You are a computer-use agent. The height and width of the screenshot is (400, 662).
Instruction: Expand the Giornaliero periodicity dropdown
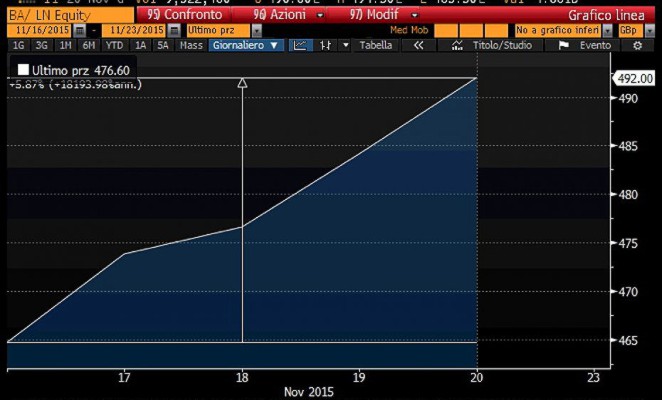245,46
